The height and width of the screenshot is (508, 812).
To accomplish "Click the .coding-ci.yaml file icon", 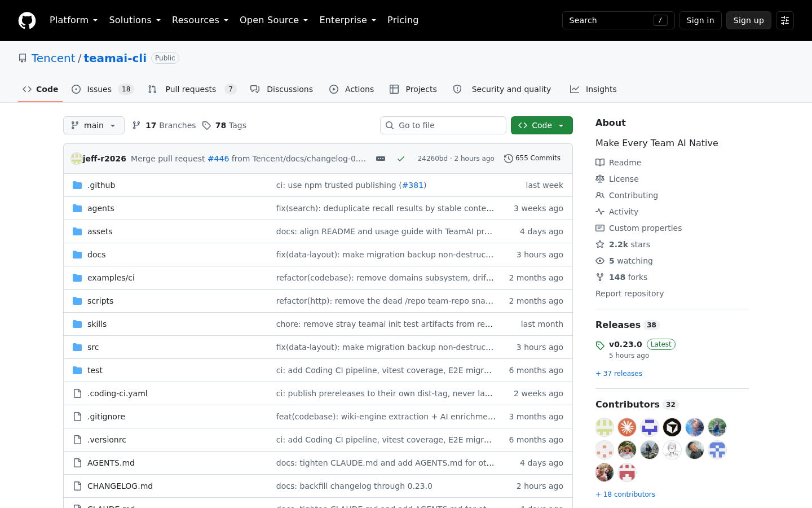I will point(77,393).
